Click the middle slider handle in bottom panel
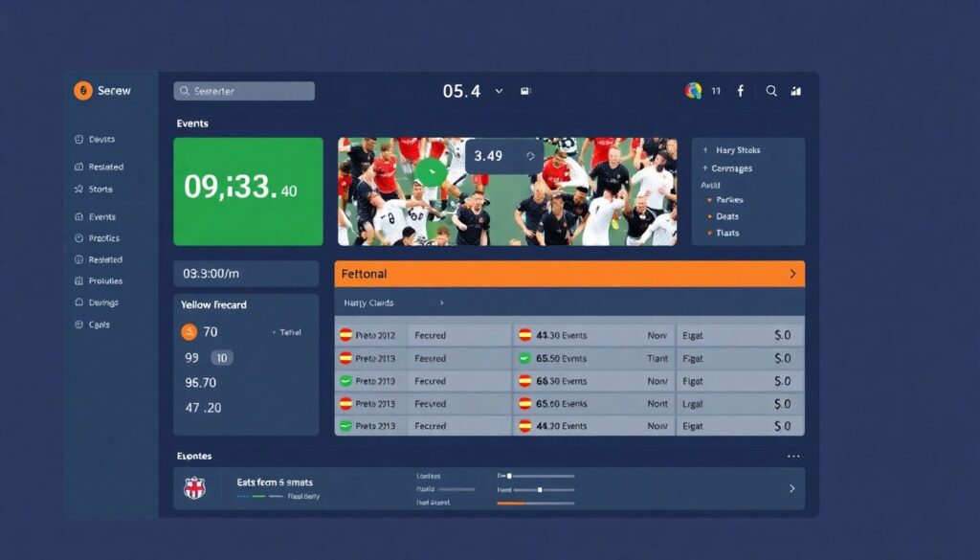Viewport: 980px width, 560px height. tap(541, 489)
